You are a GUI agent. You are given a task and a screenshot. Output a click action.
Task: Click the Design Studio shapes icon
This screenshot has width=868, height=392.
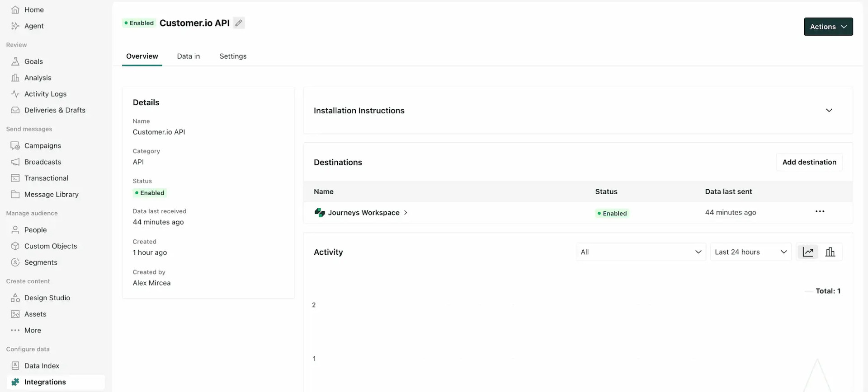tap(15, 298)
